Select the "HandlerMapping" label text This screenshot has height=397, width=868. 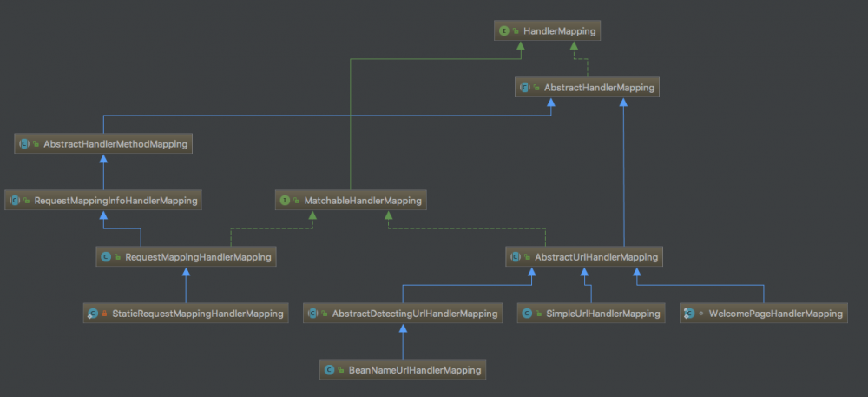pos(559,31)
